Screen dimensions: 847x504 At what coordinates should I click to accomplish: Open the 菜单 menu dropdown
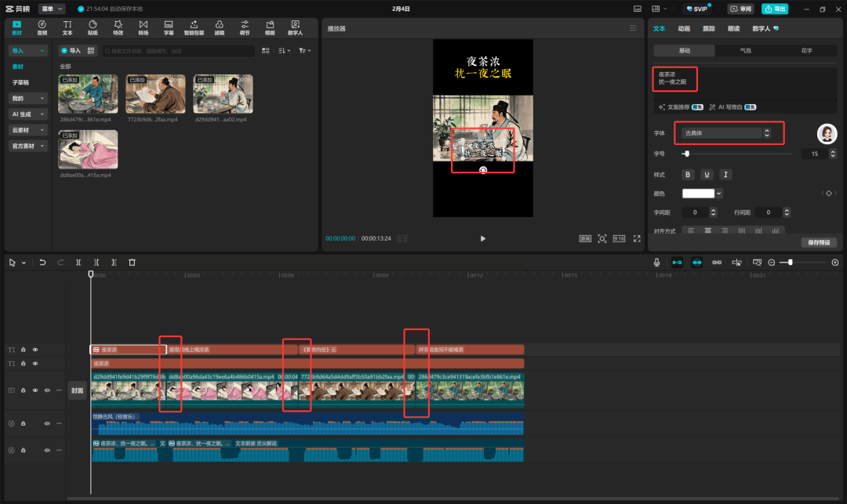(52, 9)
